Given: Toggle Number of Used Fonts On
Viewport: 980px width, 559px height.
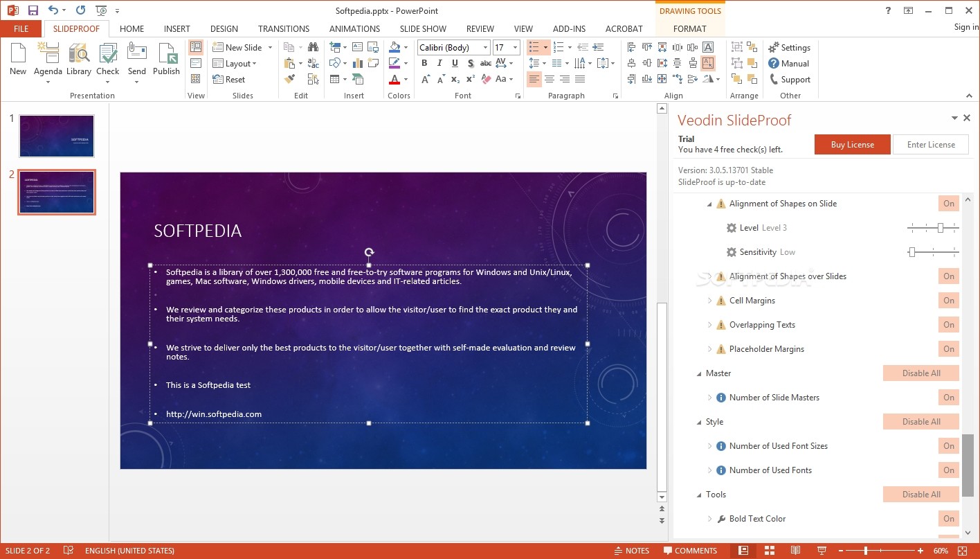Looking at the screenshot, I should [x=949, y=470].
